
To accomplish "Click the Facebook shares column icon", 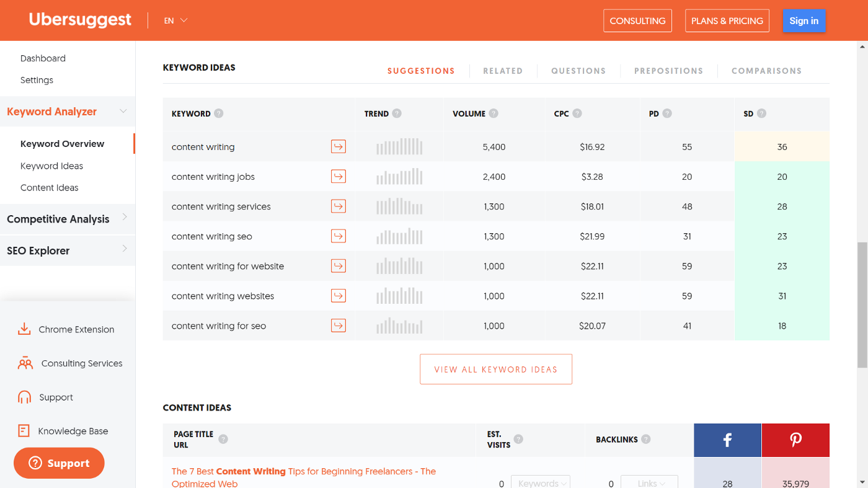I will point(727,440).
